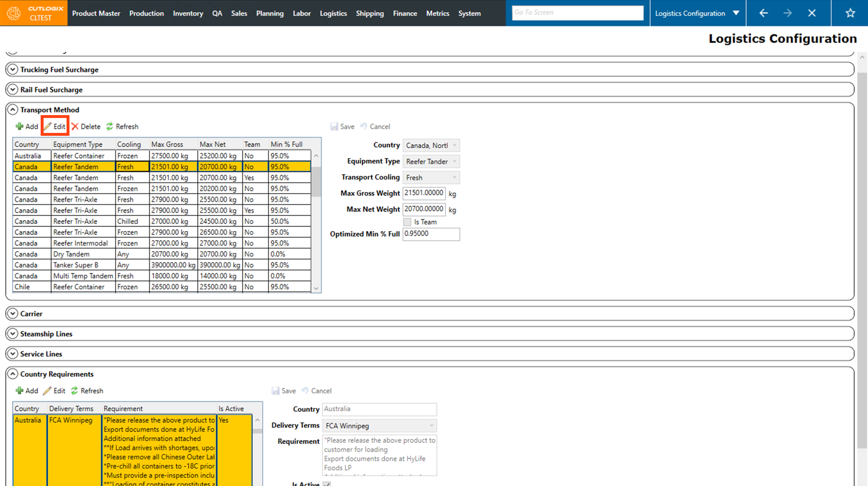Expand the Carrier section
The height and width of the screenshot is (486, 868).
13,314
